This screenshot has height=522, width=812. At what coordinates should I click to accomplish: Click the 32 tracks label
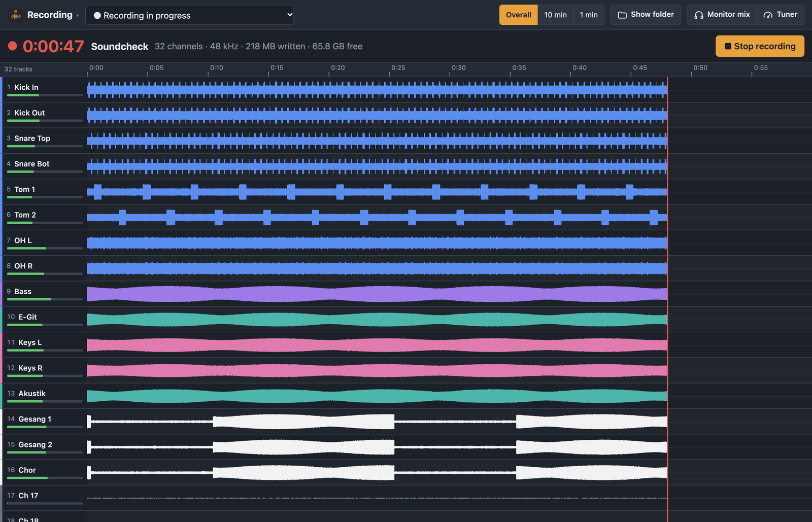click(x=18, y=69)
